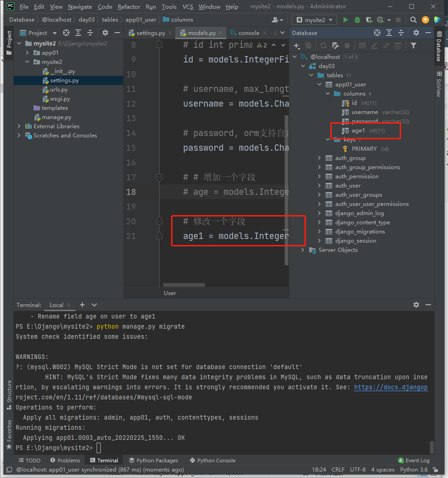448x478 pixels.
Task: Filter database objects funnel icon
Action: pyautogui.click(x=414, y=46)
